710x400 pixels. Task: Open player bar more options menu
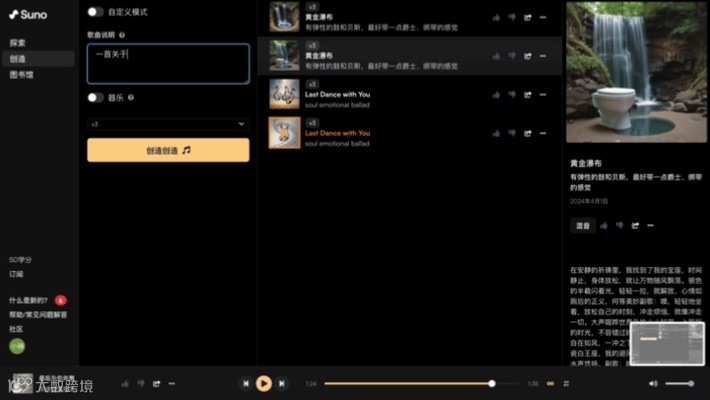[172, 384]
